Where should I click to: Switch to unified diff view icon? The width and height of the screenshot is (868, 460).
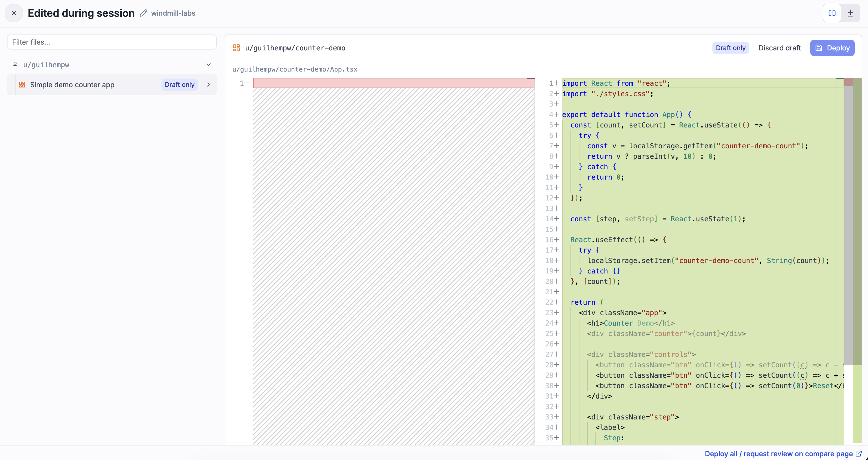click(851, 13)
